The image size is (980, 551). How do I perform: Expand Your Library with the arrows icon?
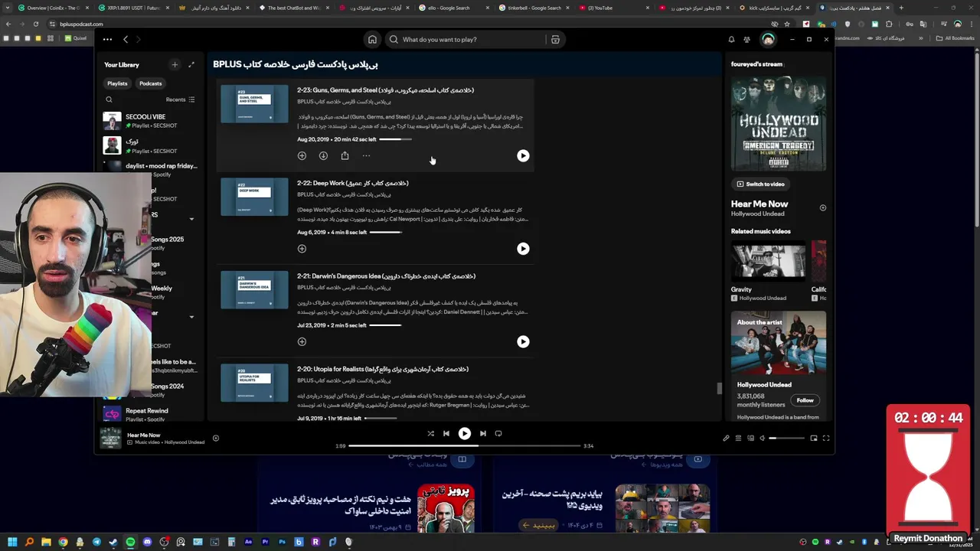tap(191, 65)
